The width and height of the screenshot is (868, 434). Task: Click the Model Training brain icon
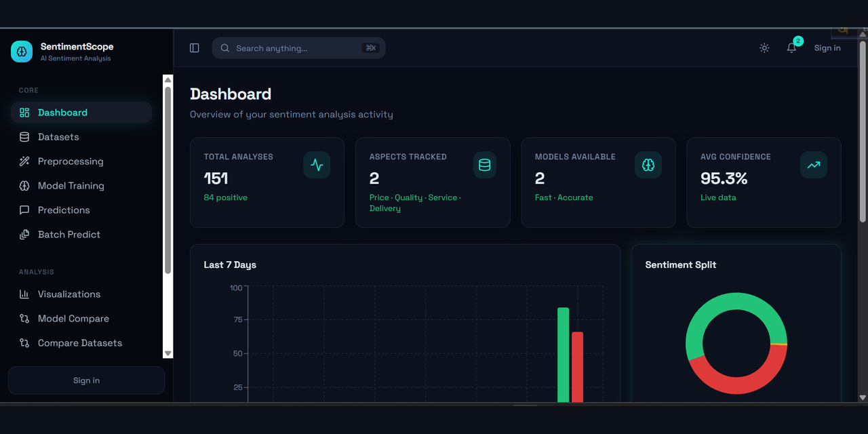click(24, 186)
